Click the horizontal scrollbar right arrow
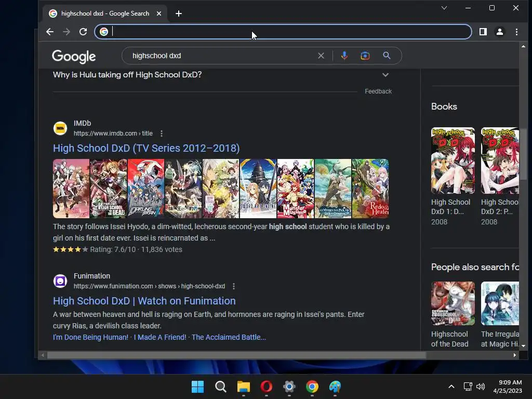The width and height of the screenshot is (532, 399). pyautogui.click(x=515, y=355)
